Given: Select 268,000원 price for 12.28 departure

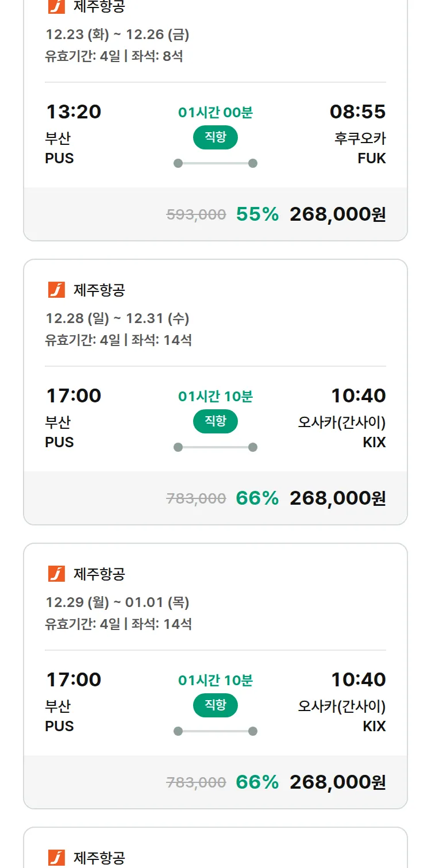Looking at the screenshot, I should (x=337, y=498).
